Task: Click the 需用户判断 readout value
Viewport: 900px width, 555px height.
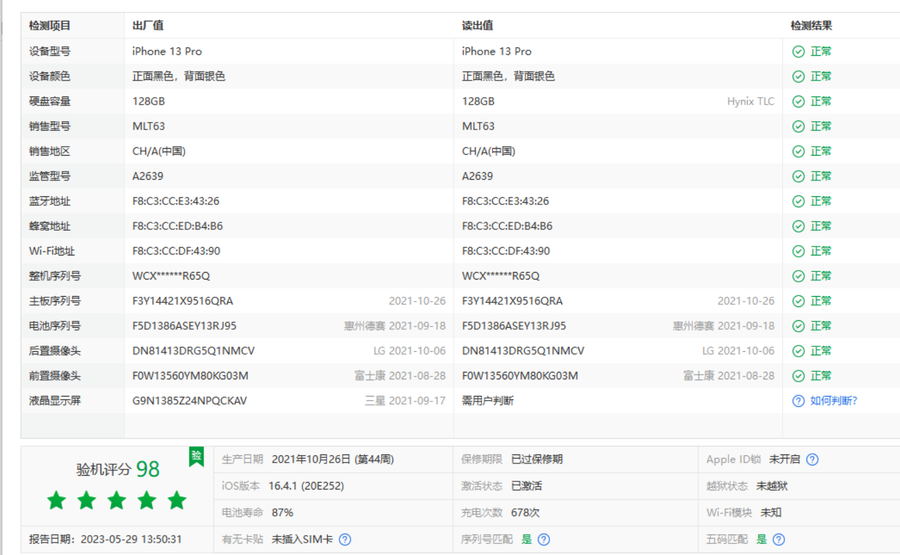Action: click(x=488, y=401)
